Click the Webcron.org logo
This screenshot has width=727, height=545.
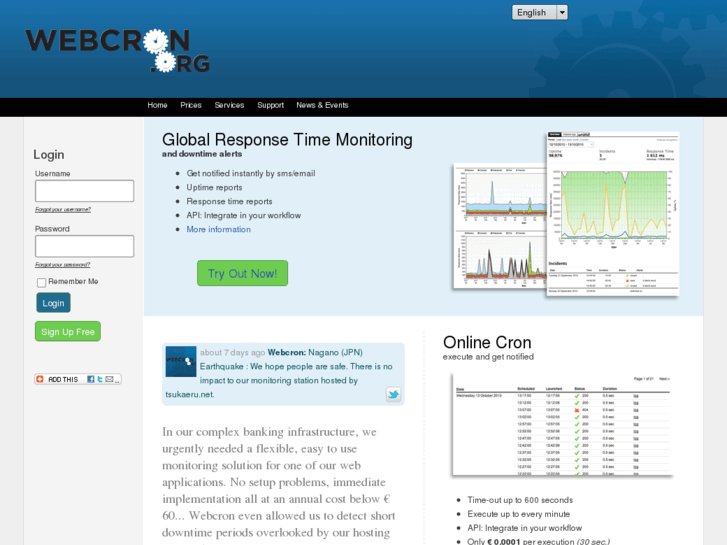tap(117, 51)
